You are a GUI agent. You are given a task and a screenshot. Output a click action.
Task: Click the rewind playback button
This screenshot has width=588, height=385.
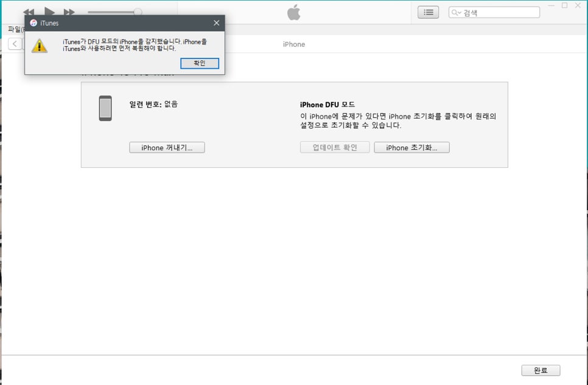29,12
